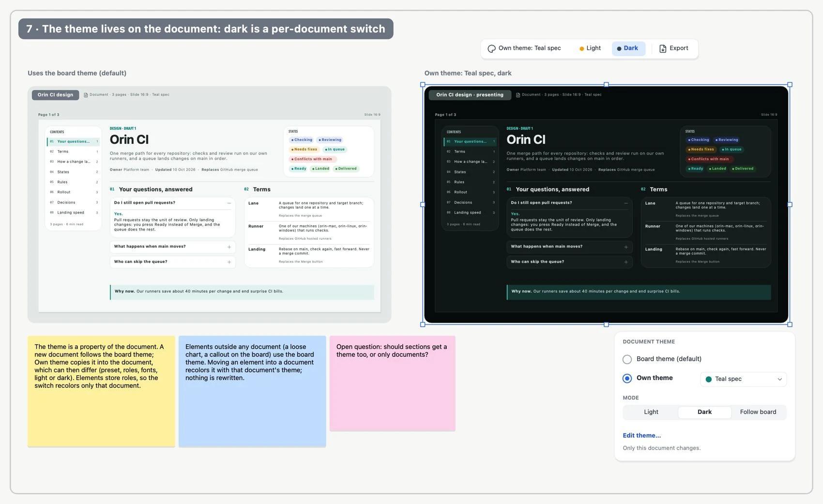823x504 pixels.
Task: Select 'Decisions' in dark document contents list
Action: click(471, 202)
